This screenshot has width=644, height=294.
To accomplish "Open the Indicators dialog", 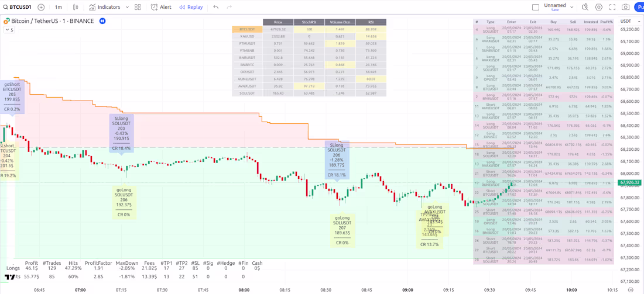I will click(104, 7).
